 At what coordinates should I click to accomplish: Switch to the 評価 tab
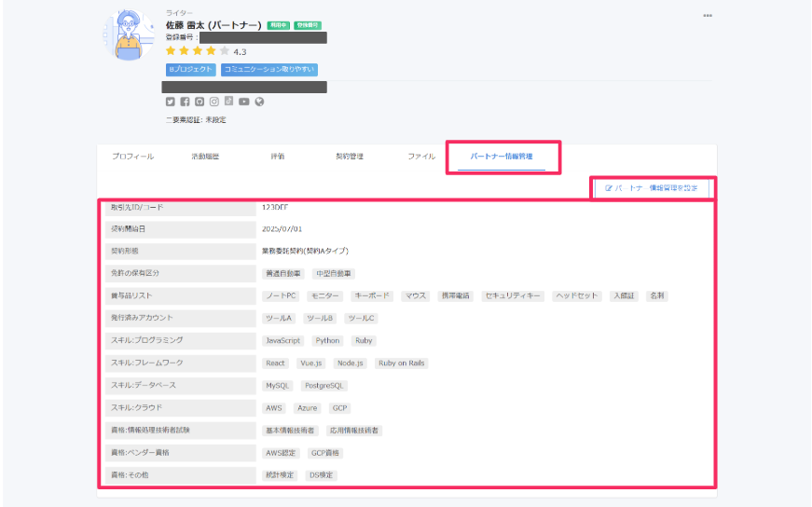click(278, 157)
